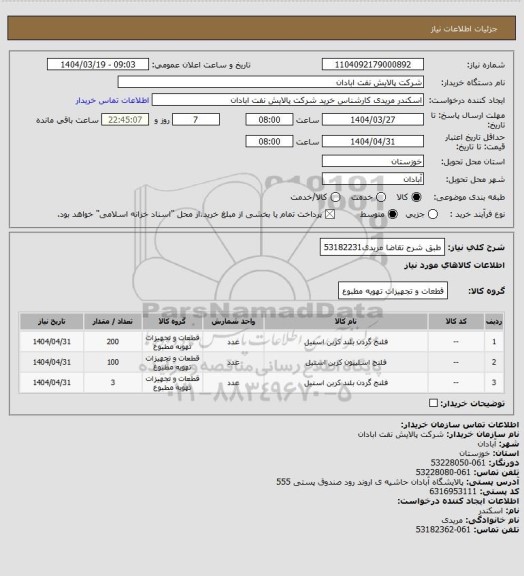Viewport: 524px width, 576px height.
Task: Click the کد کالا column header
Action: pyautogui.click(x=456, y=321)
